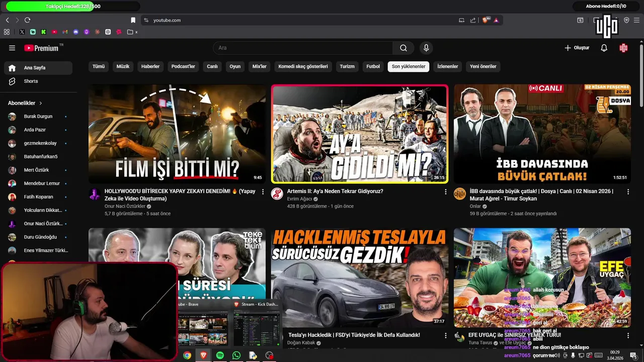
Task: Switch to Stream - Kick Dashboard preview
Action: 257,324
